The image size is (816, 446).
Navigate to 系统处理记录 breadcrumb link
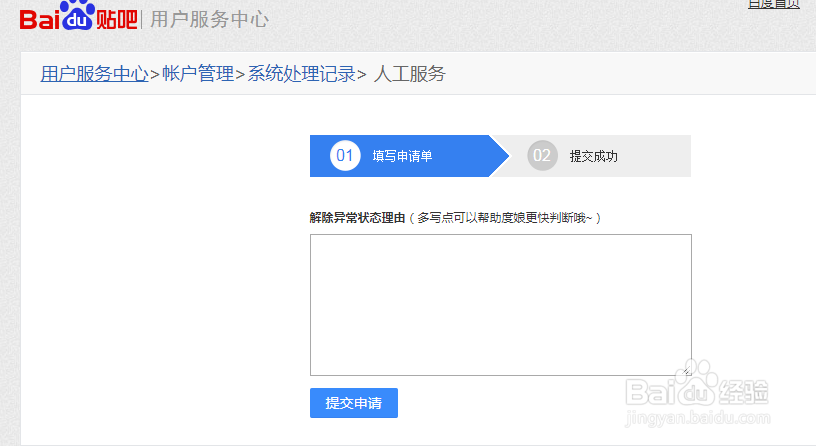[302, 74]
